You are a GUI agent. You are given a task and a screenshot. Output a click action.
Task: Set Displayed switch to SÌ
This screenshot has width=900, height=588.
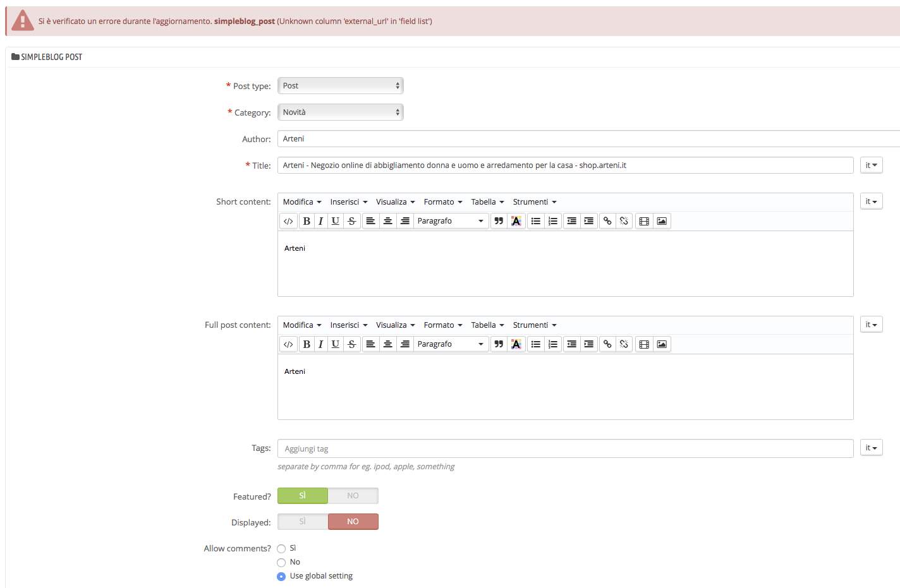(x=303, y=522)
